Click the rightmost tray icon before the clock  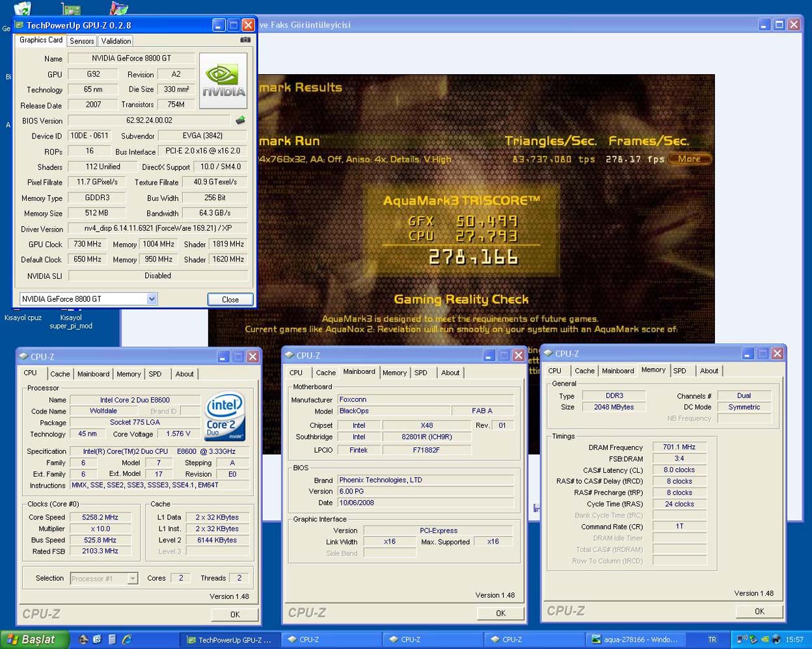(x=776, y=640)
